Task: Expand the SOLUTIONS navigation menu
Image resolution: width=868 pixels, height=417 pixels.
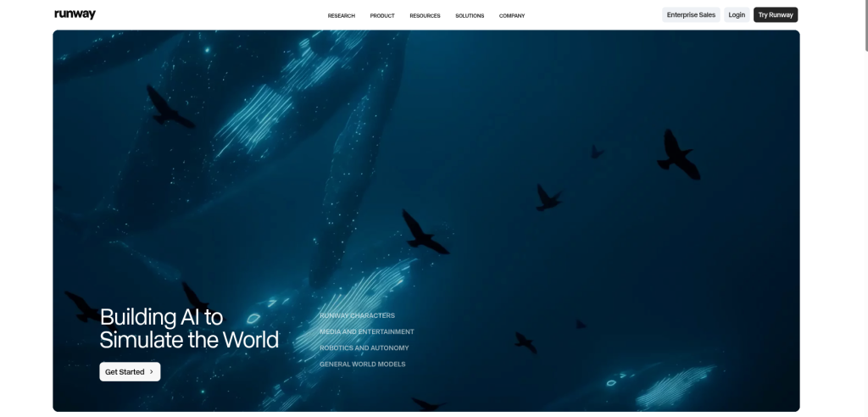Action: pos(470,16)
